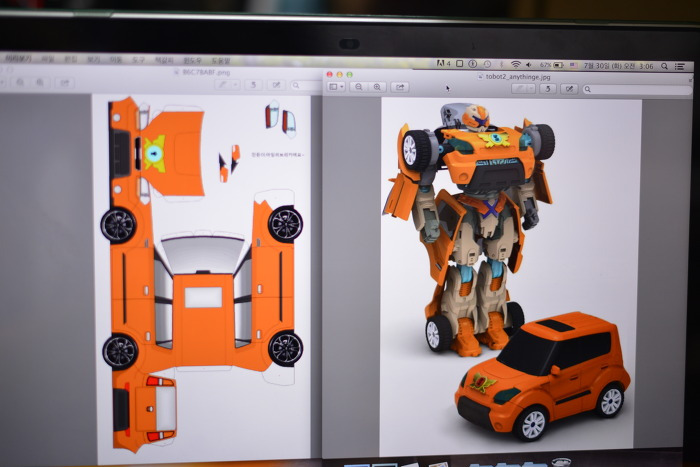Screen dimensions: 700x467
Task: Click the papercraft car template in B6C78ABF.png
Action: (x=202, y=274)
